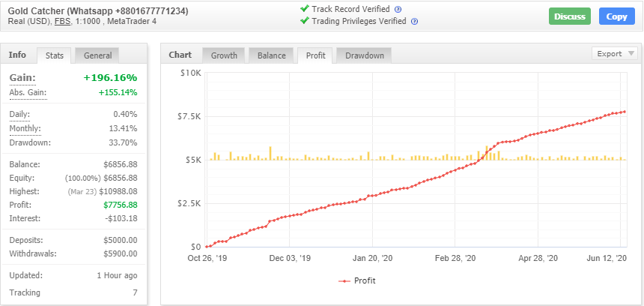Click the Dec 03, '19 axis label
Viewport: 644px width, 306px height.
tap(290, 258)
